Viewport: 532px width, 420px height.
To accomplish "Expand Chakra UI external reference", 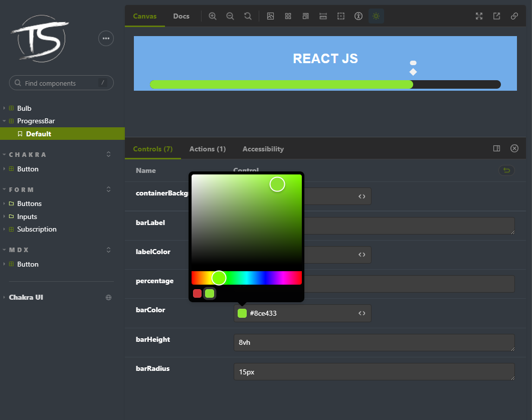I will click(26, 297).
